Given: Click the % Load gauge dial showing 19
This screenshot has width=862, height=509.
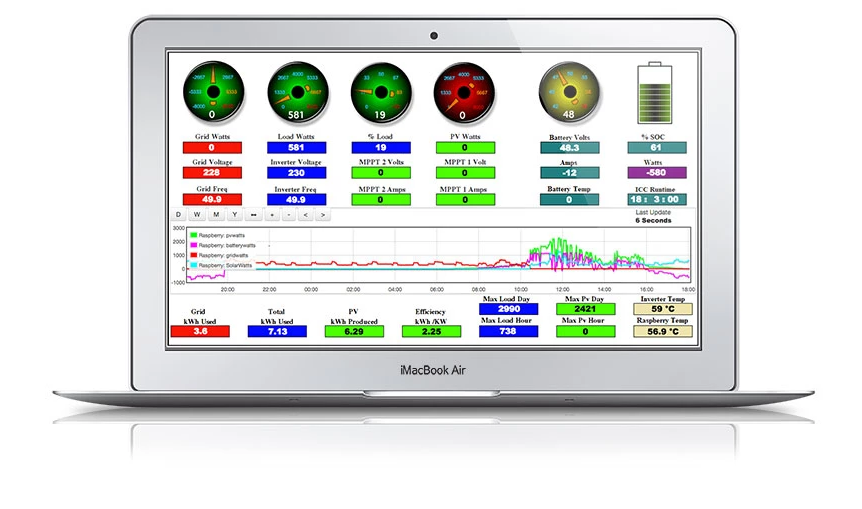Looking at the screenshot, I should click(x=381, y=92).
